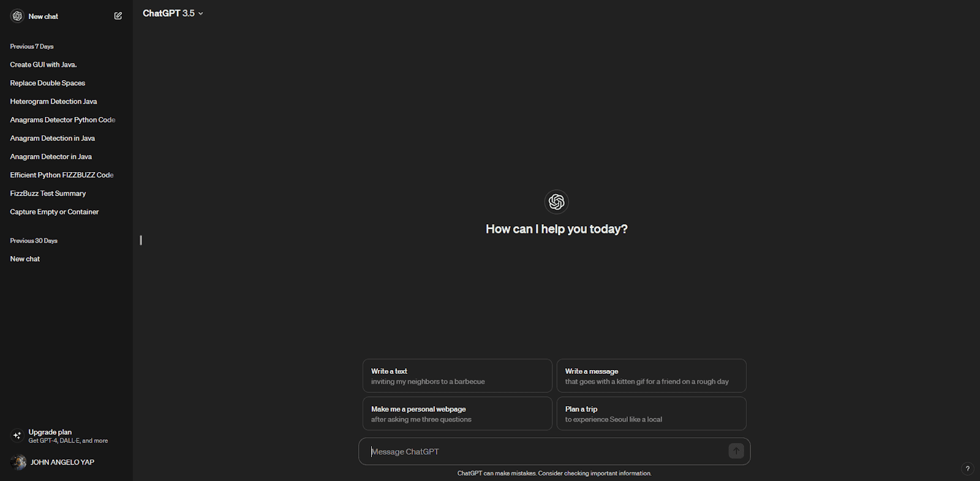This screenshot has width=980, height=481.
Task: Choose the 'Write a message' kitten gif suggestion
Action: (x=651, y=376)
